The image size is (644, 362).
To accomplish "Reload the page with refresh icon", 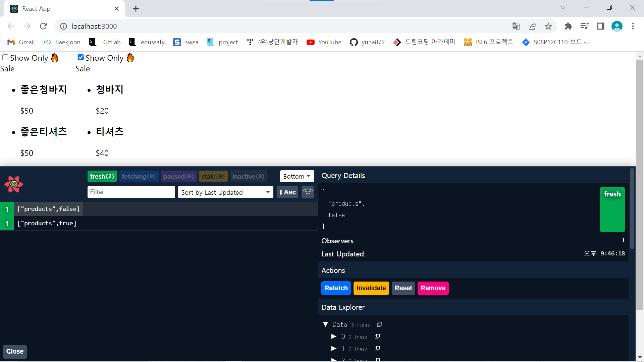I will click(x=43, y=26).
